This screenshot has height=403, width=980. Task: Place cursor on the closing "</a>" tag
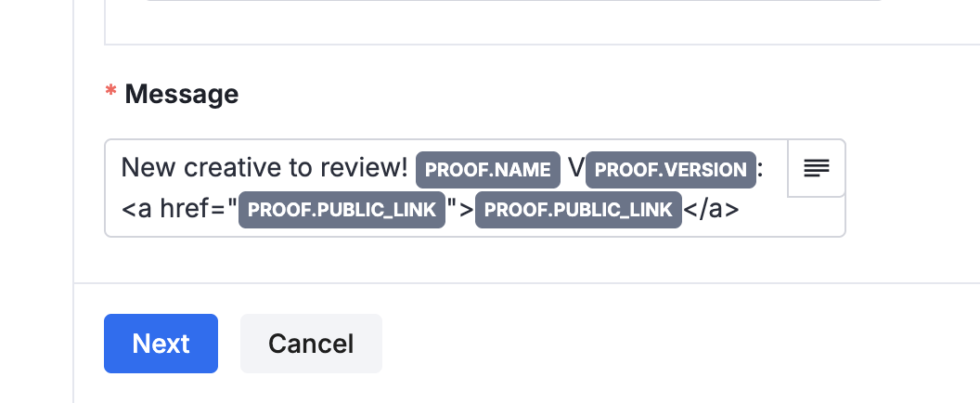[711, 210]
